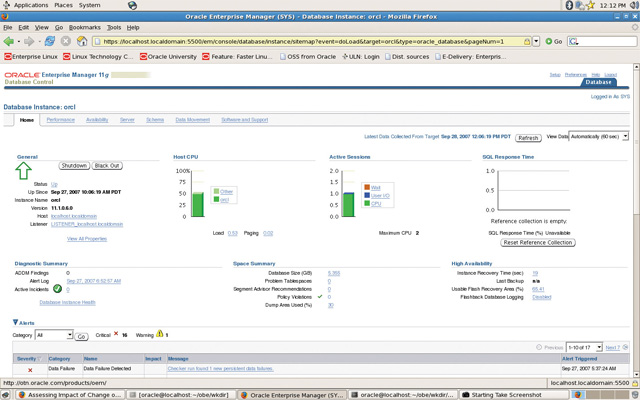Screen dimensions: 640x400
Task: Open the Schema tab
Action: click(x=155, y=120)
